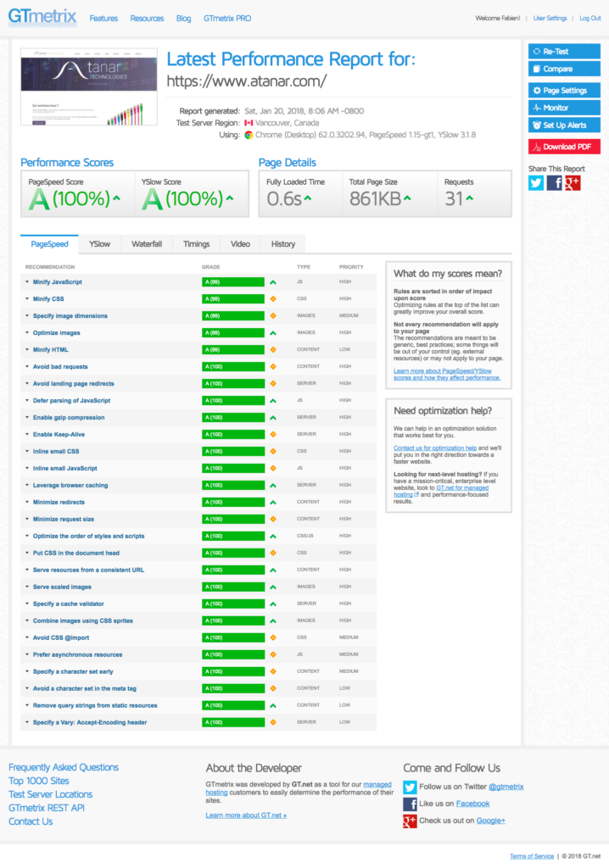Viewport: 609px width, 868px height.
Task: Click the Chrome browser icon
Action: tap(249, 135)
